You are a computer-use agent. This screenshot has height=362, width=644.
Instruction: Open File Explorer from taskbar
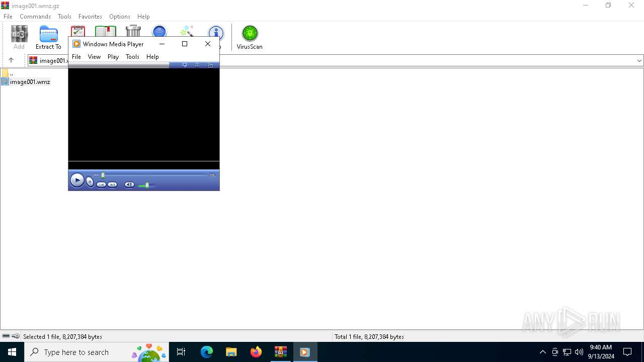[x=231, y=352]
